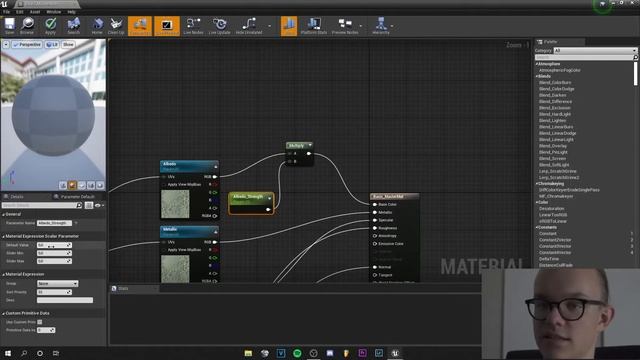The width and height of the screenshot is (640, 360).
Task: Open the Hierarchy dropdown arrow
Action: [x=392, y=26]
